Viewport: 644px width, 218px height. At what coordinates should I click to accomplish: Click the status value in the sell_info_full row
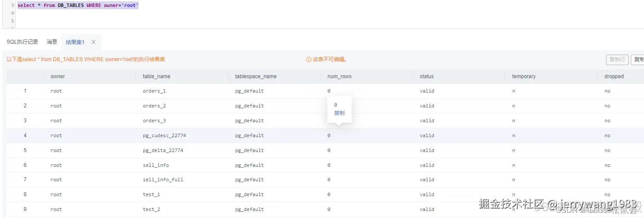coord(427,180)
